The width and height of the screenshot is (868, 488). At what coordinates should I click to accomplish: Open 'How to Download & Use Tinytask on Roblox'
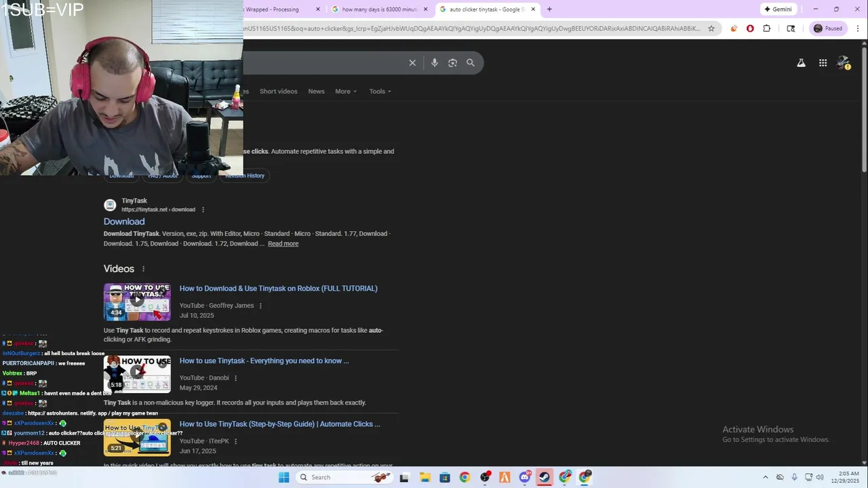(278, 289)
